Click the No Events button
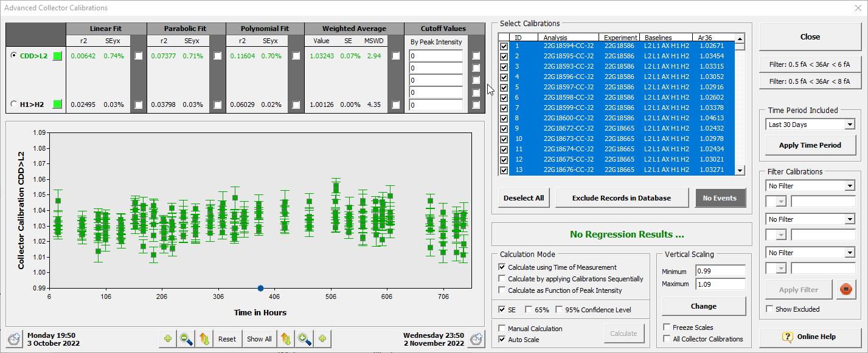This screenshot has width=868, height=353. coord(720,198)
